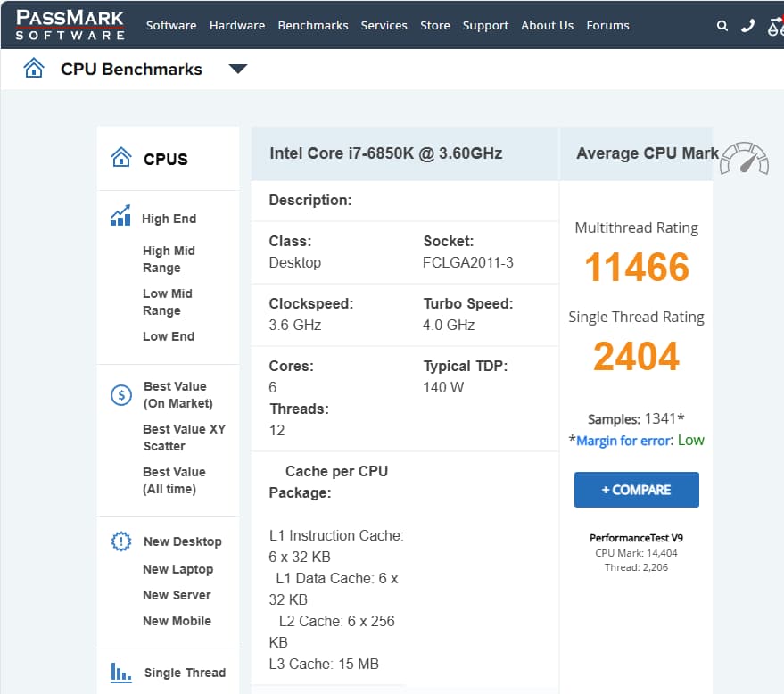Open the Forums menu item
This screenshot has height=694, width=784.
coord(607,26)
